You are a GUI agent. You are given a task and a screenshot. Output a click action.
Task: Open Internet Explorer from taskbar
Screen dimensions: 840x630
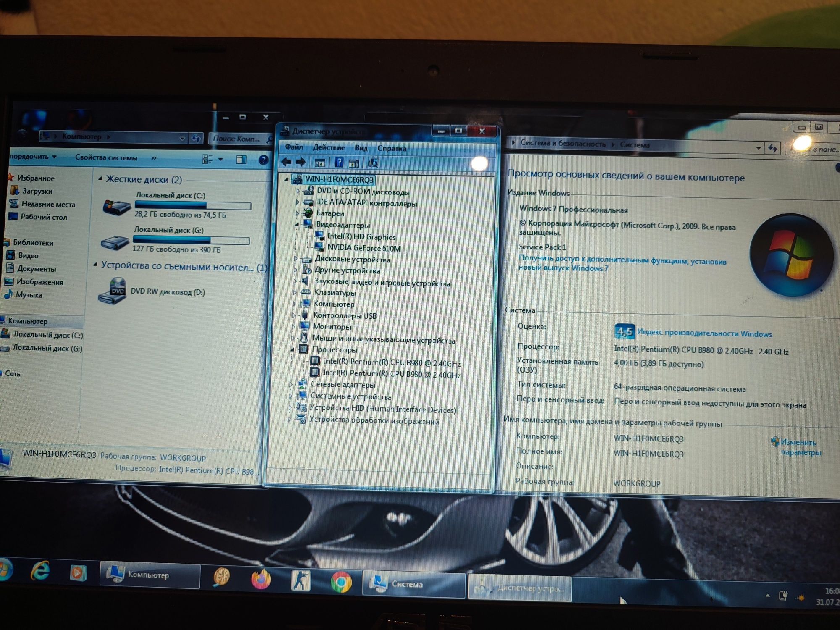click(41, 571)
